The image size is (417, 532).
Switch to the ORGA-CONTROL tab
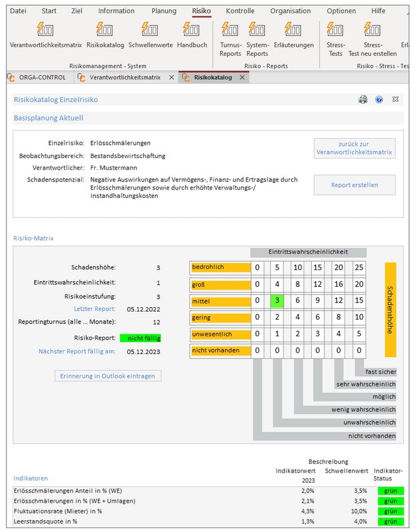pyautogui.click(x=41, y=77)
